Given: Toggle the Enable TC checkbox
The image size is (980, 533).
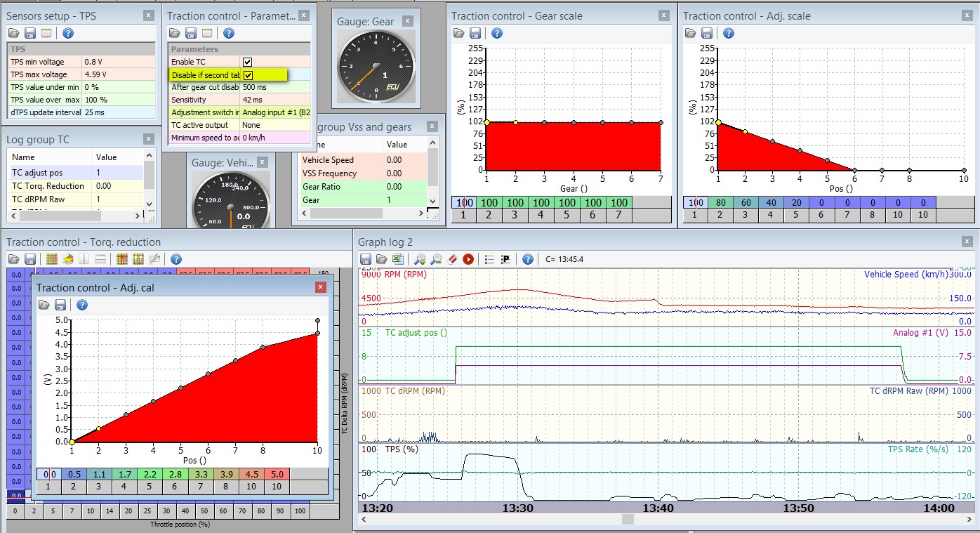Looking at the screenshot, I should (247, 62).
